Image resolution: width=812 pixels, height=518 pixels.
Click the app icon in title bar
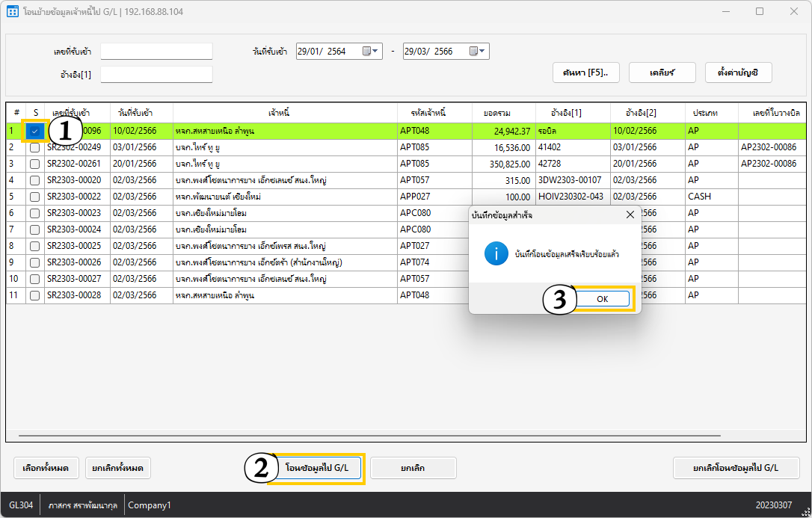[x=13, y=12]
